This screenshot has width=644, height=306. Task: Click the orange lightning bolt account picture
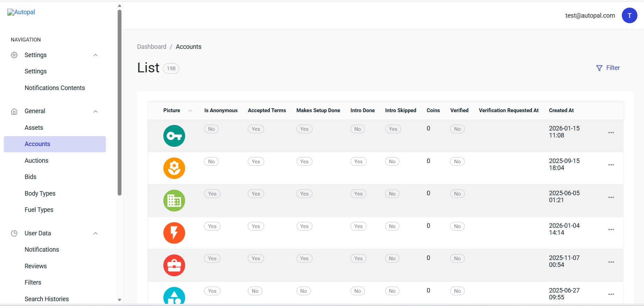pyautogui.click(x=174, y=233)
